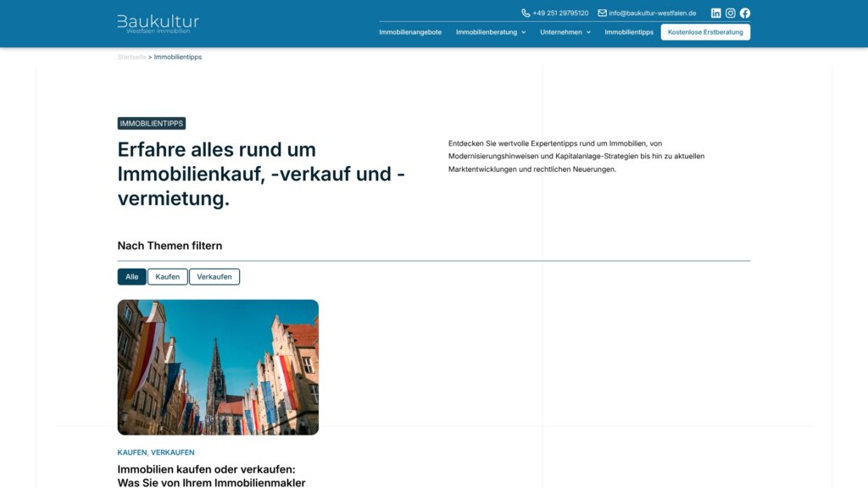The height and width of the screenshot is (488, 868).
Task: Enable the Verkaufen topic filter
Action: (x=214, y=276)
